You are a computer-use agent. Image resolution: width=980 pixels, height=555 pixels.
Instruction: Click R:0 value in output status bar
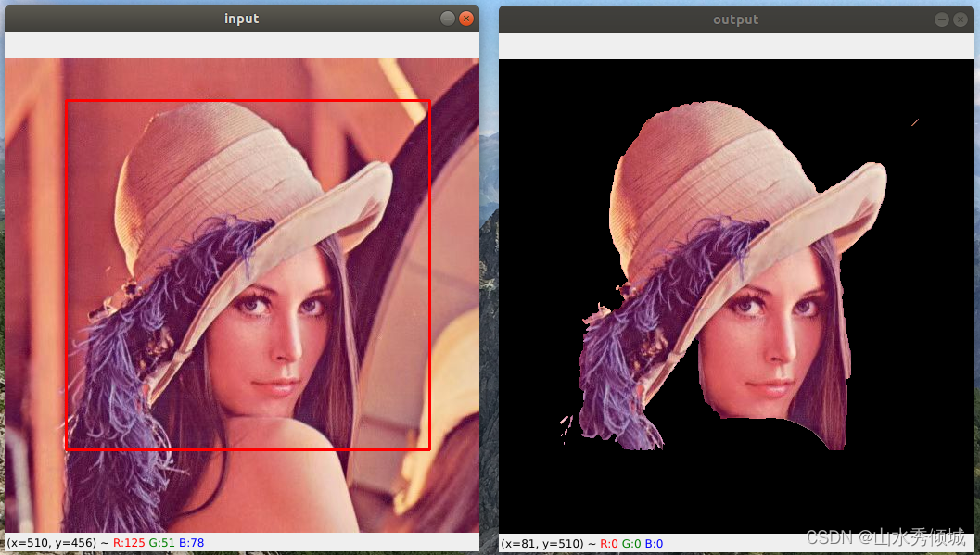609,544
